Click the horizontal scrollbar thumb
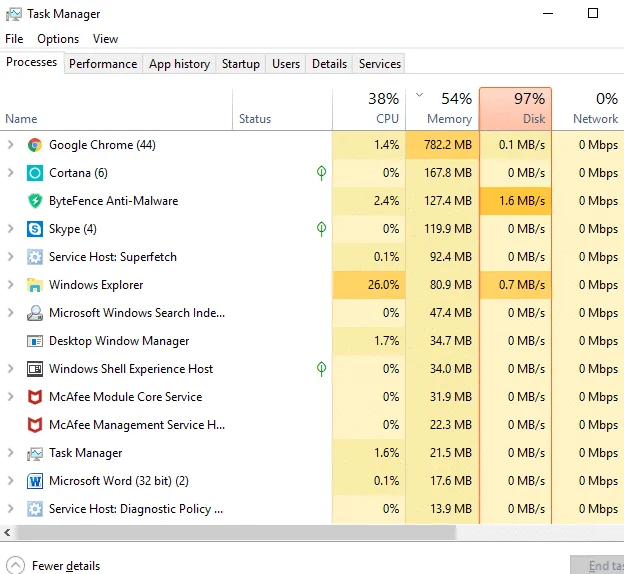This screenshot has width=624, height=574. [x=235, y=533]
